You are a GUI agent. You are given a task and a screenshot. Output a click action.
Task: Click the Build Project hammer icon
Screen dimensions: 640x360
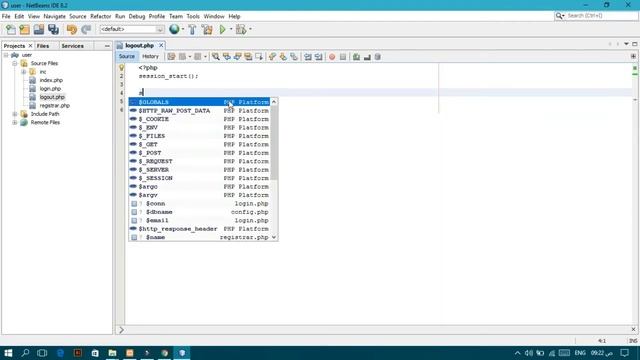point(192,29)
